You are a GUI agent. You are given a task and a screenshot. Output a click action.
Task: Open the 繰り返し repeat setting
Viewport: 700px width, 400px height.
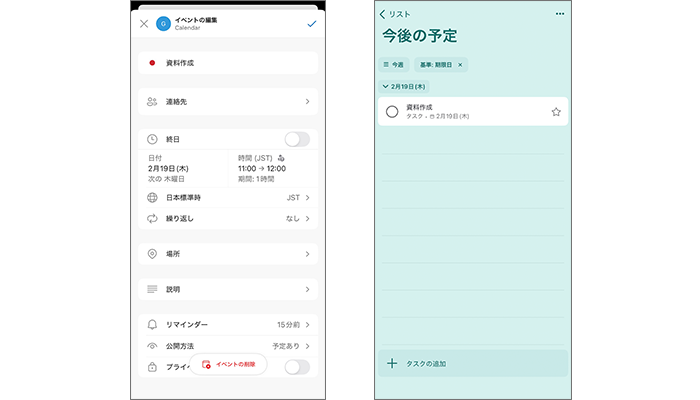(228, 218)
